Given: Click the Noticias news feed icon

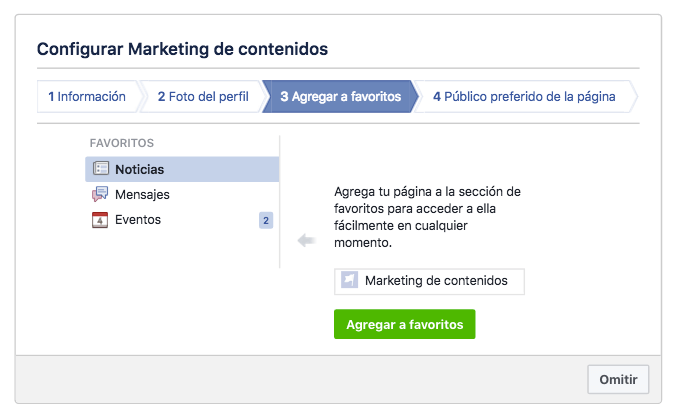Looking at the screenshot, I should click(101, 169).
